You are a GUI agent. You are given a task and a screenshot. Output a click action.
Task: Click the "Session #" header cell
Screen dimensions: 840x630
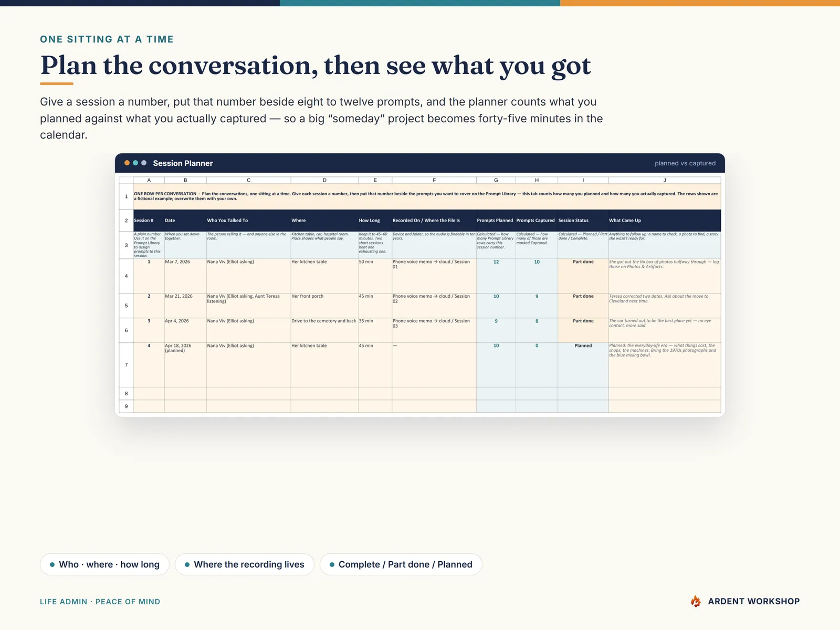[x=149, y=220]
